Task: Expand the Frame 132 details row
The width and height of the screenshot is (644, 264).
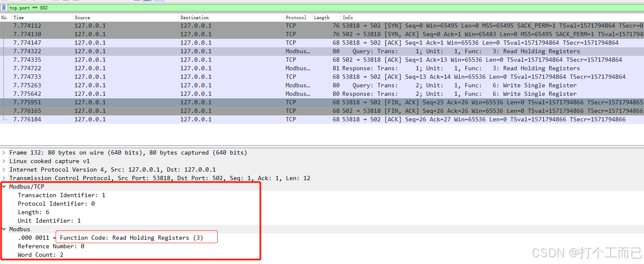Action: [x=3, y=152]
